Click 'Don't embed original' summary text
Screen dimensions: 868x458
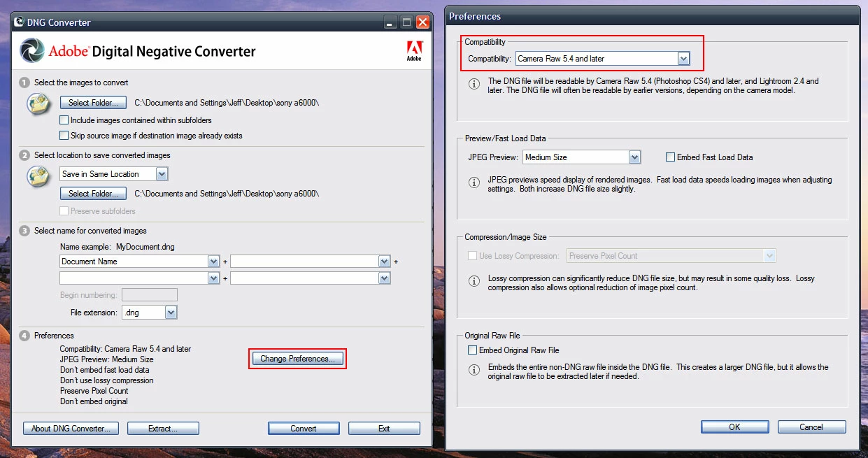94,401
